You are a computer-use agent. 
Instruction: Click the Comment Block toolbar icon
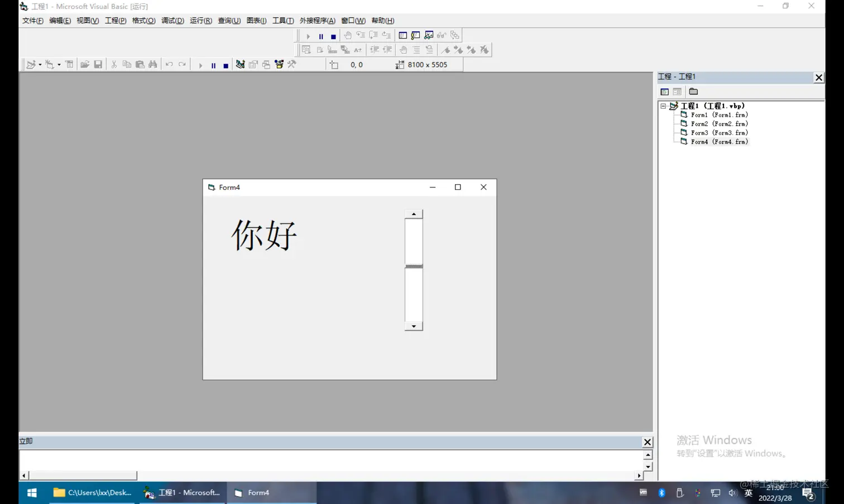coord(416,50)
